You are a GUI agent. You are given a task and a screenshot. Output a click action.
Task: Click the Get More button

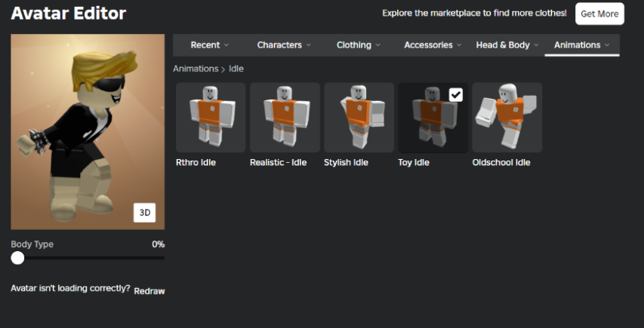tap(599, 14)
